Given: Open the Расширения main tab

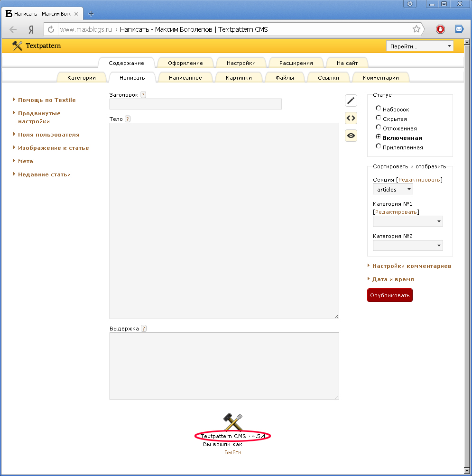Looking at the screenshot, I should pos(296,63).
